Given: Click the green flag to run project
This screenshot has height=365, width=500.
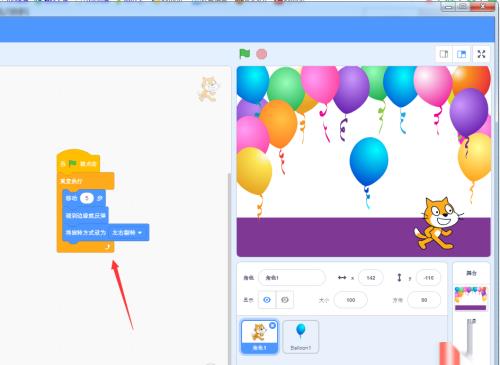Looking at the screenshot, I should (245, 54).
